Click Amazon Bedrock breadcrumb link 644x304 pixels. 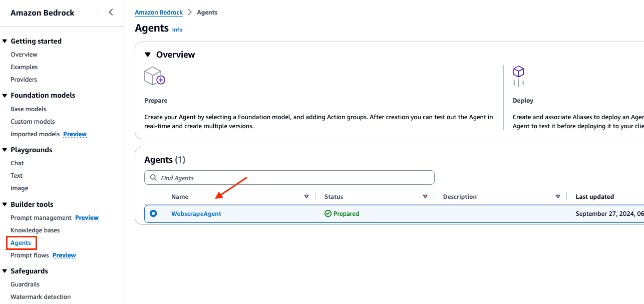[x=159, y=13]
